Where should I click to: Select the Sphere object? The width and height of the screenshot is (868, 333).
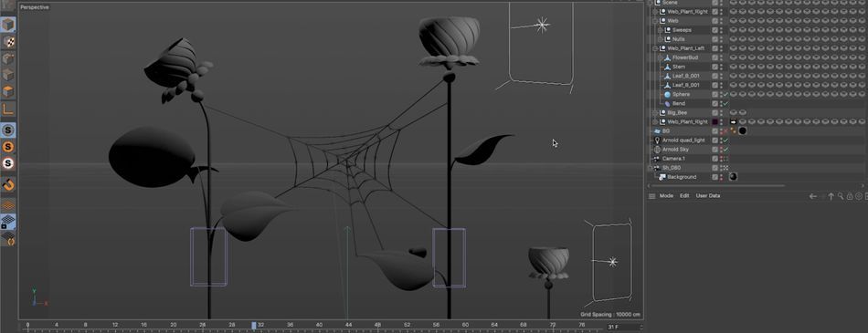pyautogui.click(x=681, y=95)
